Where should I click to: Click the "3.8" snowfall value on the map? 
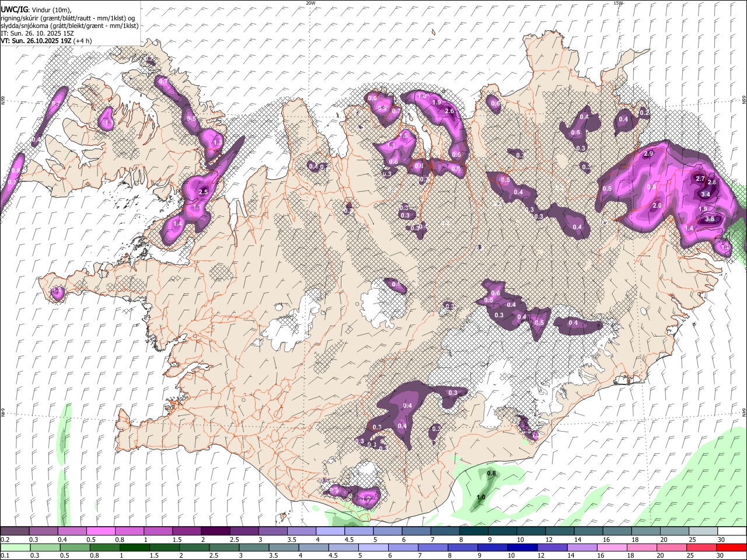coord(710,219)
